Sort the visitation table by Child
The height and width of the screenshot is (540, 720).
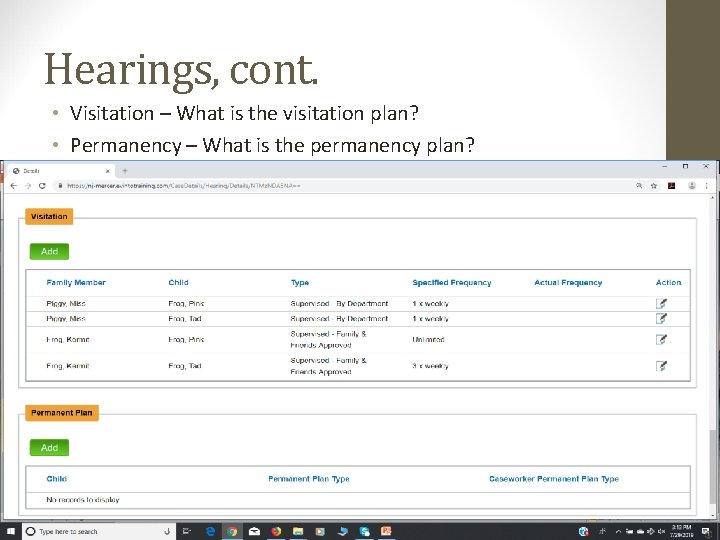pyautogui.click(x=178, y=282)
